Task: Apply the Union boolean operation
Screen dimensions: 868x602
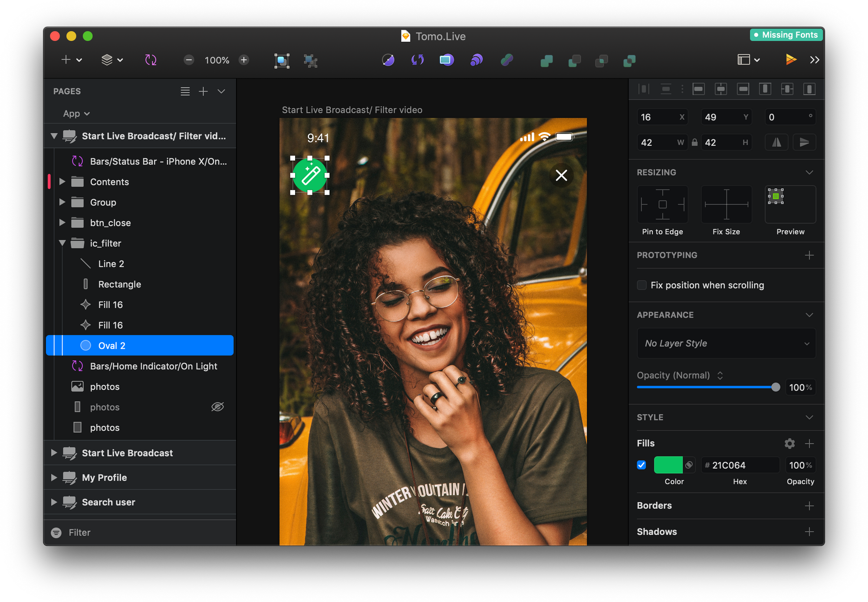Action: pyautogui.click(x=547, y=61)
